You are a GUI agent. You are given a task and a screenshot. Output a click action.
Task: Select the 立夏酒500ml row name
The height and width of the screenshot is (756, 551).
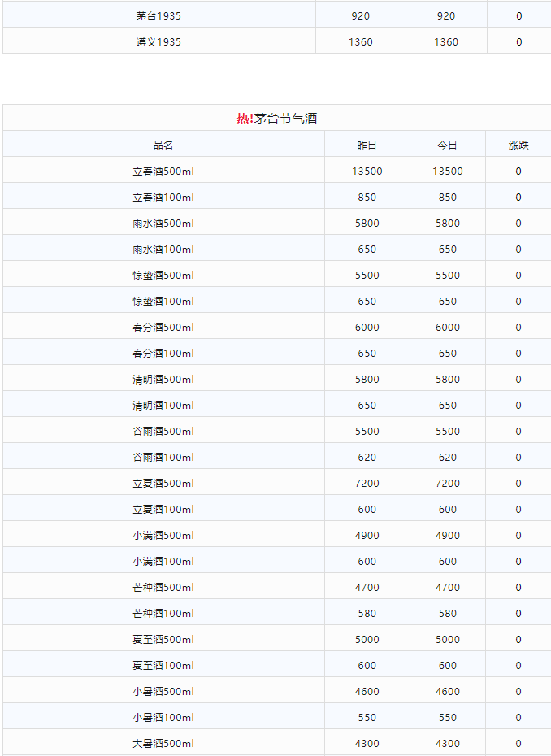pyautogui.click(x=163, y=484)
